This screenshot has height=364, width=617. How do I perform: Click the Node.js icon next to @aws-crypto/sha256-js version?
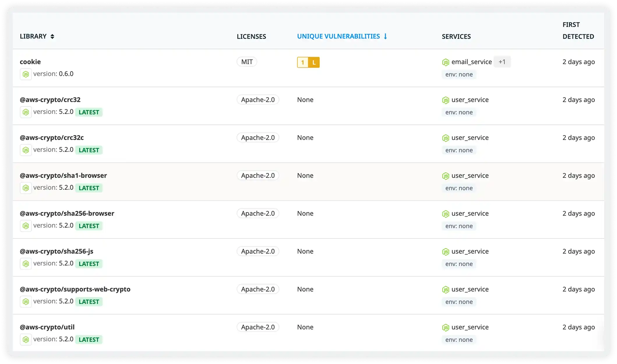point(26,263)
